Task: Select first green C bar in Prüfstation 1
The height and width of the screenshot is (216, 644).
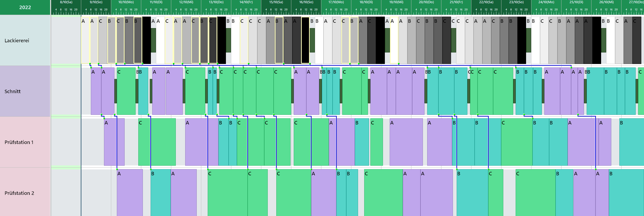Action: (157, 142)
